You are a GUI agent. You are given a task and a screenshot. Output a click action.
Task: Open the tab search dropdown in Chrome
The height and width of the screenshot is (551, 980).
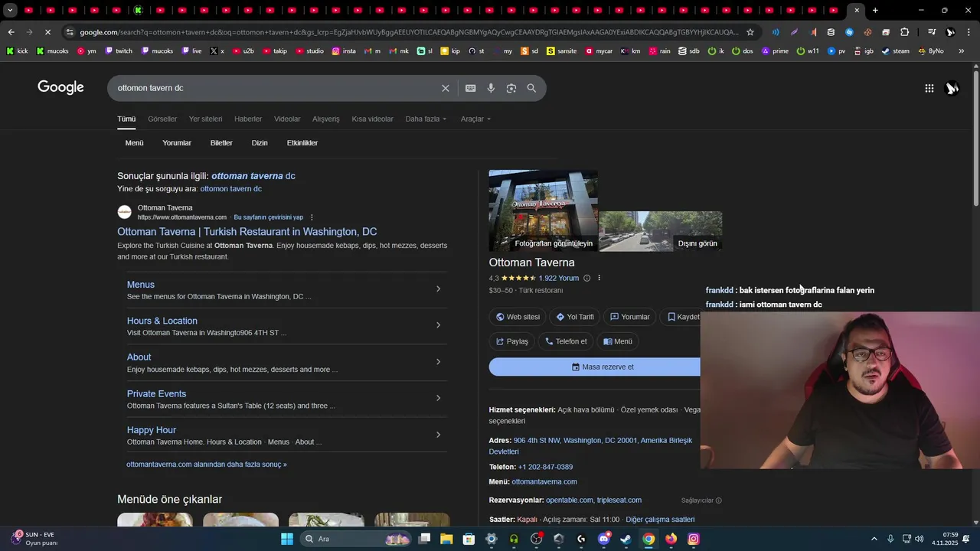point(10,11)
